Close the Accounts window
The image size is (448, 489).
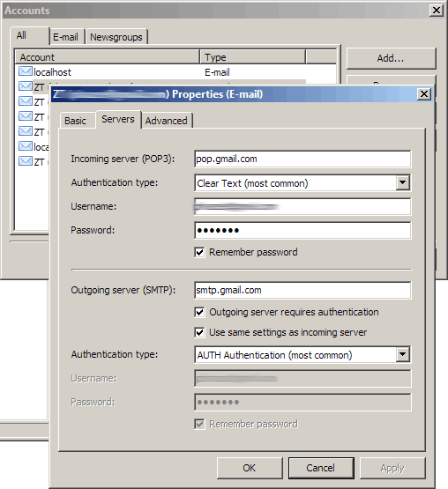(437, 11)
